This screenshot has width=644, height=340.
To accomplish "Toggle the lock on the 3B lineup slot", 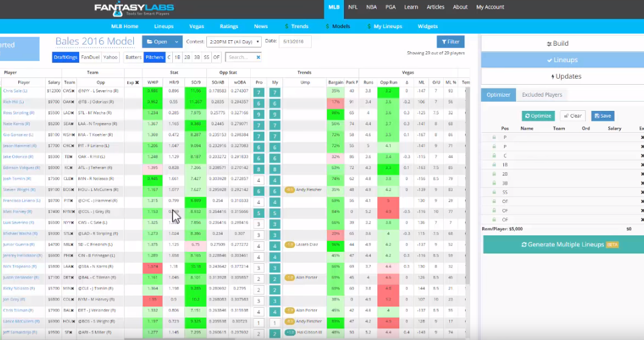I will click(494, 183).
